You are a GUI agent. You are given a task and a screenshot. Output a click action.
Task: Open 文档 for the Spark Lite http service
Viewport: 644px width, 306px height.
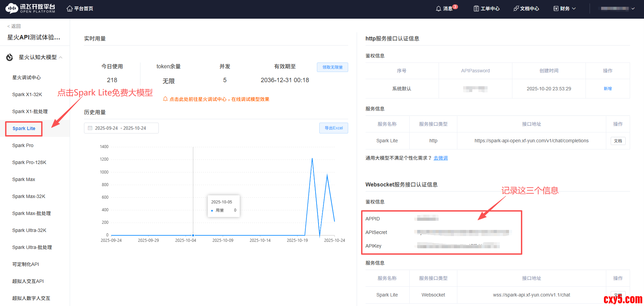click(x=618, y=141)
